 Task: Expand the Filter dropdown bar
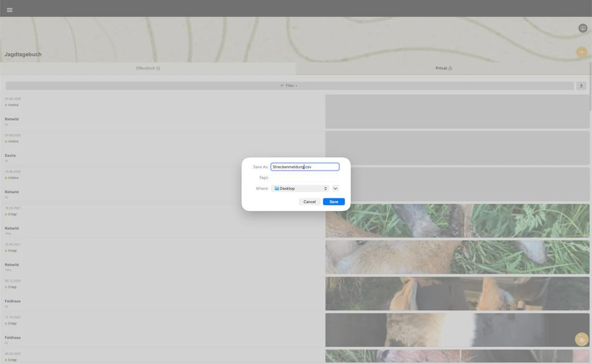point(290,86)
